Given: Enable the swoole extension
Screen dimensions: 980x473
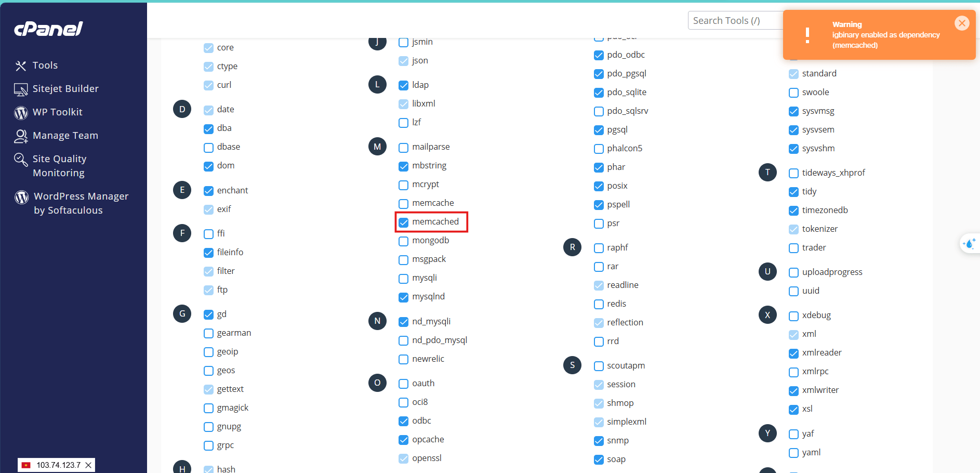Looking at the screenshot, I should tap(793, 93).
